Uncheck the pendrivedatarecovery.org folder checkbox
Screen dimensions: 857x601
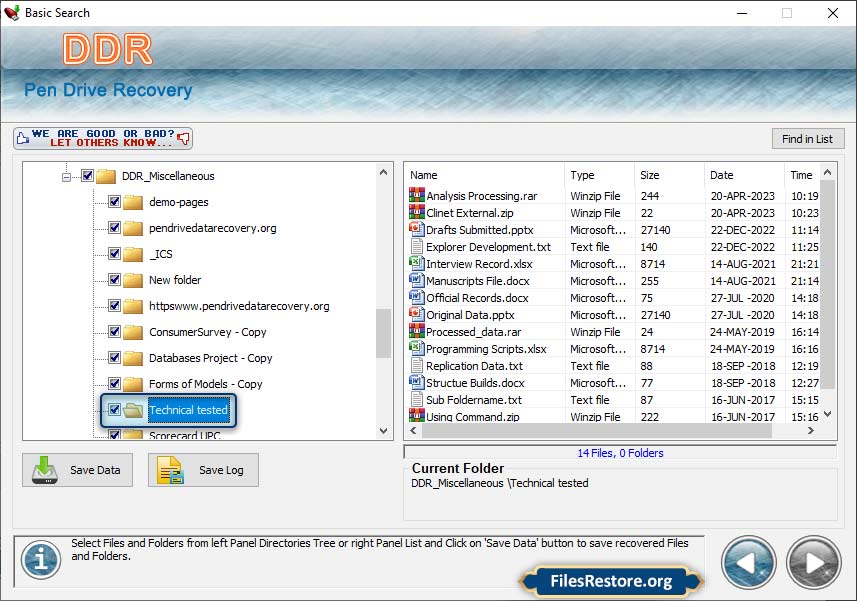(114, 227)
